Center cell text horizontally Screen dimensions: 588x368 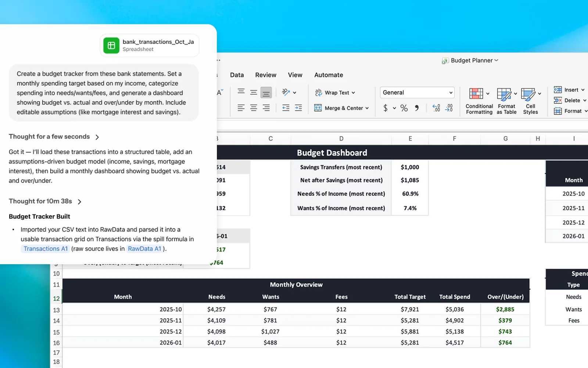[x=254, y=108]
